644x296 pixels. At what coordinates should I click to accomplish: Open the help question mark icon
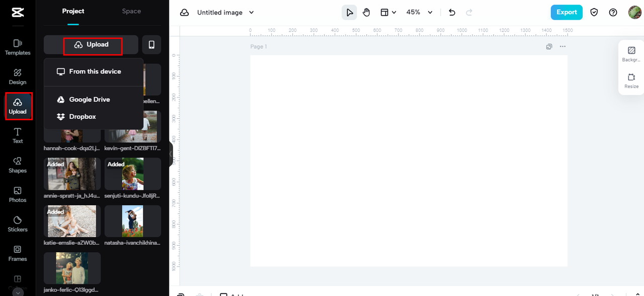[x=613, y=13]
